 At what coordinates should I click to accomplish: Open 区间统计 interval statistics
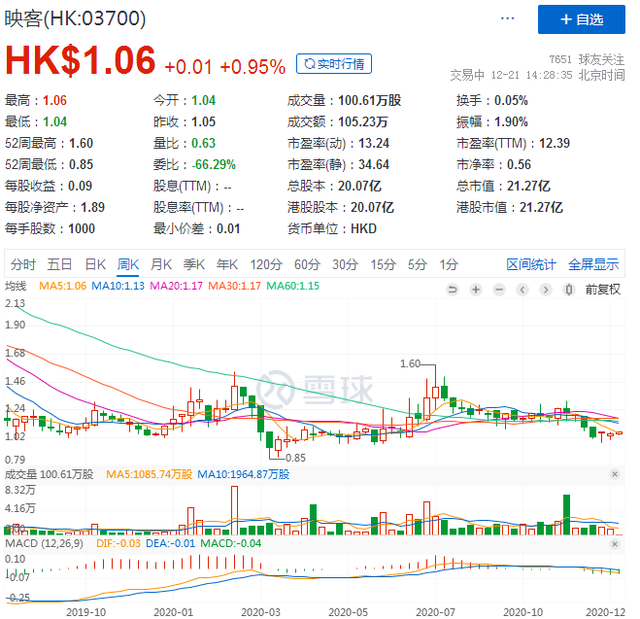tap(531, 264)
